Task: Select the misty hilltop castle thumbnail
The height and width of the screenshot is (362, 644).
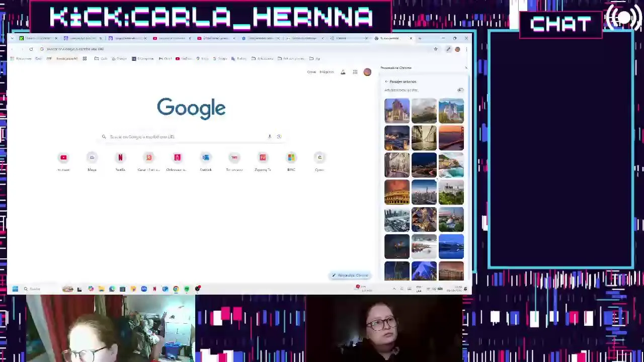Action: (424, 111)
